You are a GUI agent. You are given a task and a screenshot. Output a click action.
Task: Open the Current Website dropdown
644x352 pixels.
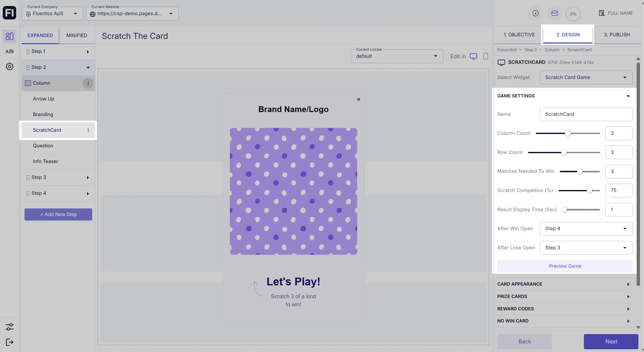132,14
